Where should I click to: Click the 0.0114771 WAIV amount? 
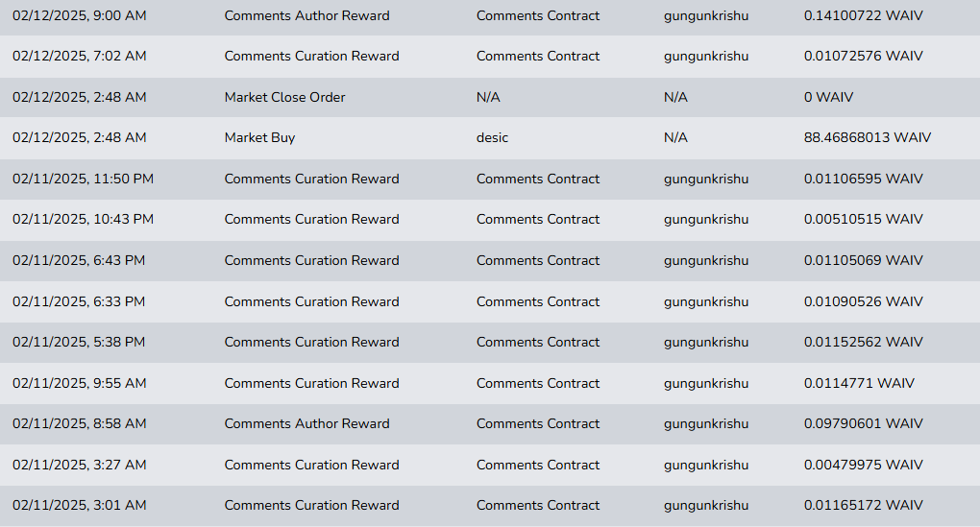859,383
